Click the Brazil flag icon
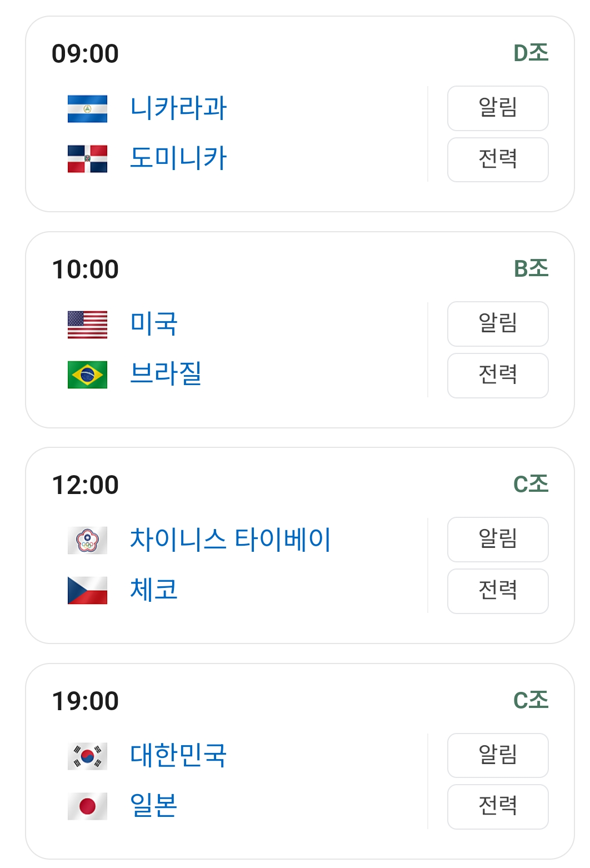Image resolution: width=590 pixels, height=868 pixels. click(x=87, y=375)
